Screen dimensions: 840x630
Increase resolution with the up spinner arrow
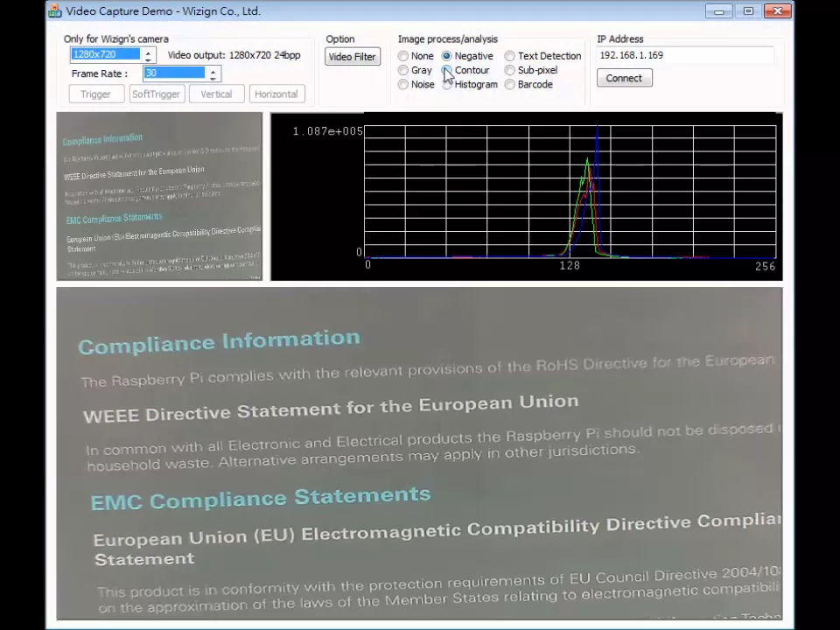click(149, 52)
